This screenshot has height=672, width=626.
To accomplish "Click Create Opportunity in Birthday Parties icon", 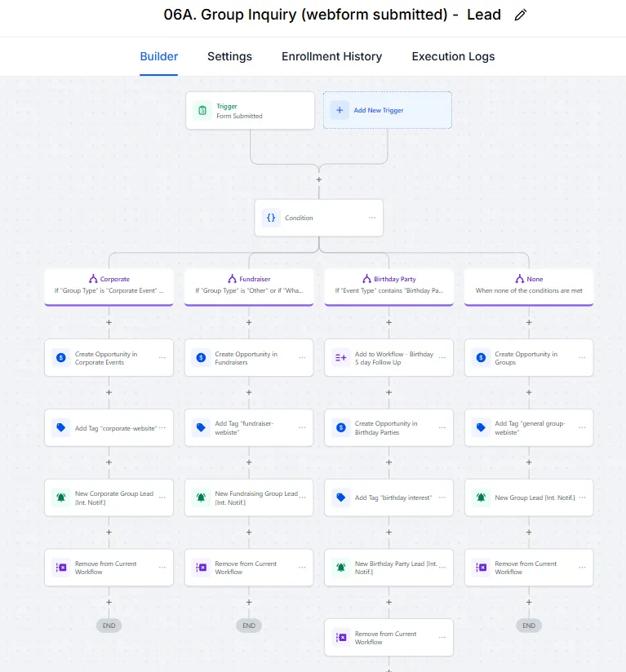I will coord(341,427).
